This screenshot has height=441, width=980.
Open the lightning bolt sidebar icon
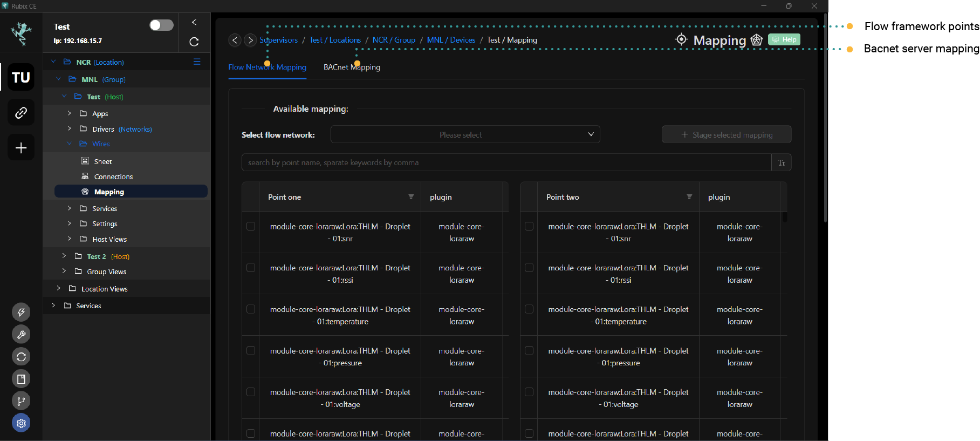click(x=21, y=312)
